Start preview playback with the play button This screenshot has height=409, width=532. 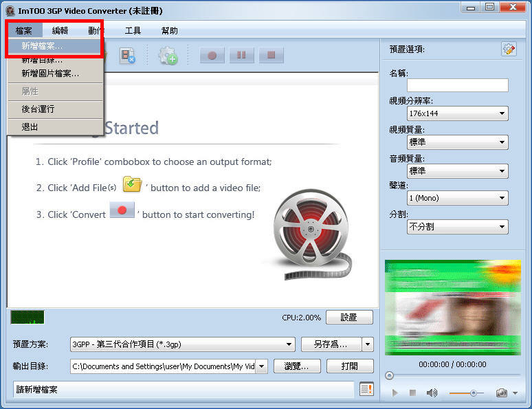coord(395,393)
